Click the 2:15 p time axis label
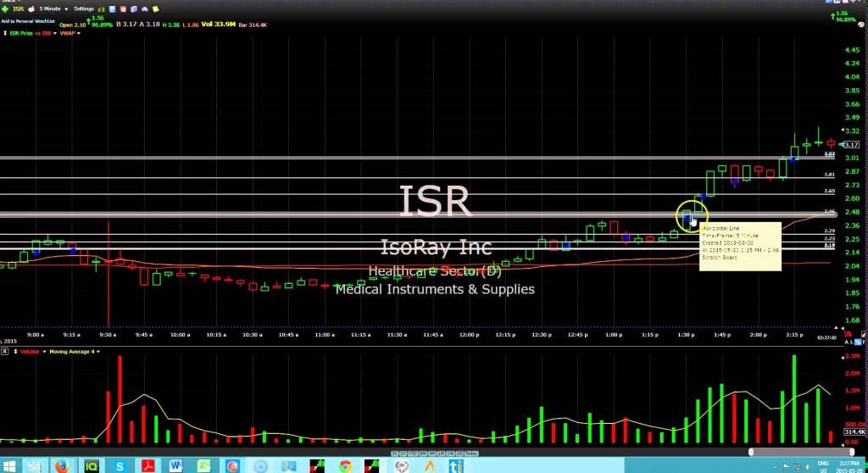This screenshot has height=473, width=868. pyautogui.click(x=794, y=335)
